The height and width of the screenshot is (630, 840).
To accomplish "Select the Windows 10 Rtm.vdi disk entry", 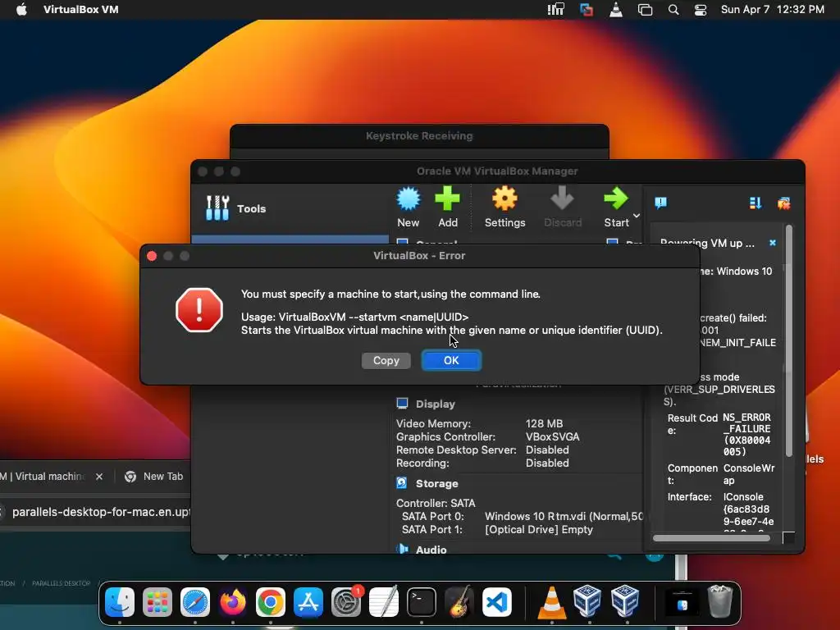I will point(564,517).
